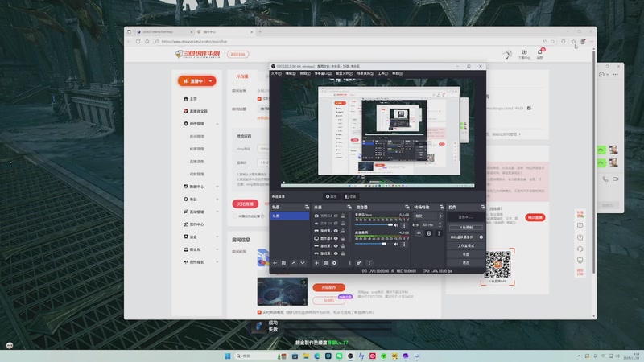Start recording from OBS Controls dock
This screenshot has height=362, width=644.
pos(466,228)
